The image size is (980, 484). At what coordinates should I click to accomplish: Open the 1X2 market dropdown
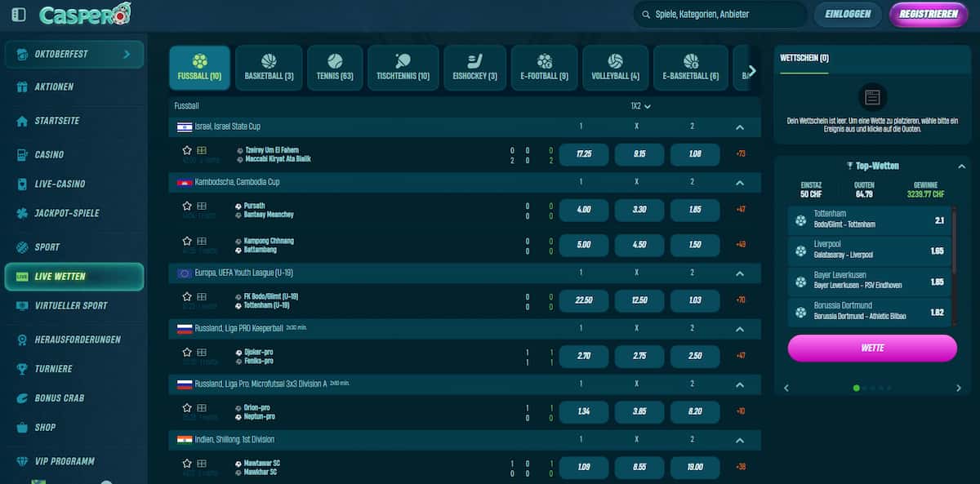point(640,106)
